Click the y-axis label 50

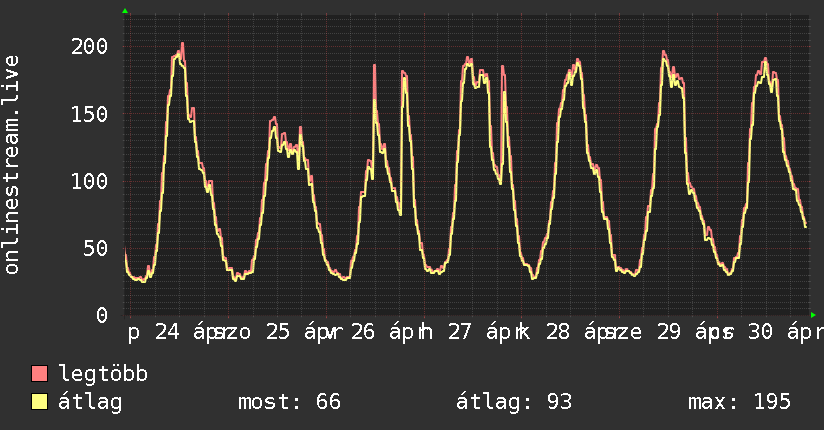pyautogui.click(x=96, y=249)
